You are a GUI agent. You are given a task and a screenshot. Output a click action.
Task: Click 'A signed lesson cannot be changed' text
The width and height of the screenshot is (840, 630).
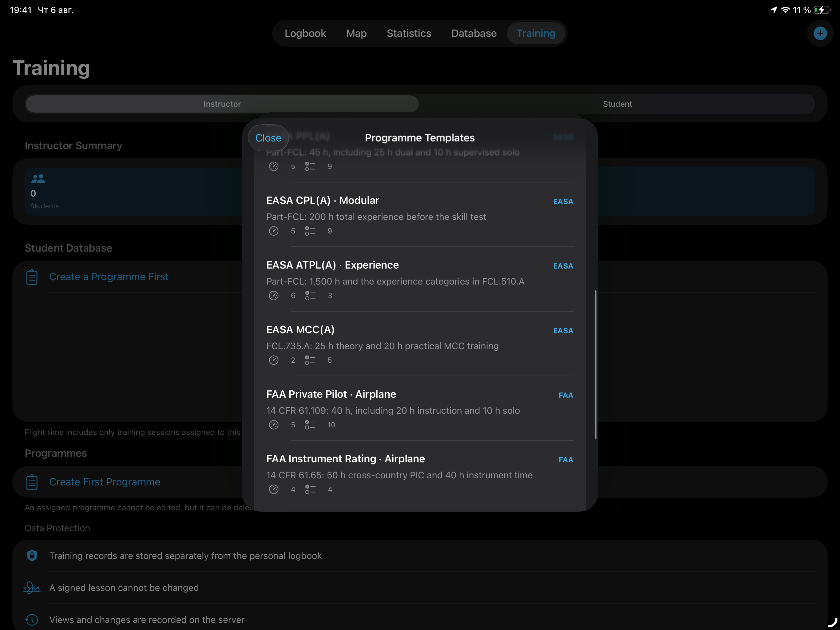pyautogui.click(x=124, y=588)
